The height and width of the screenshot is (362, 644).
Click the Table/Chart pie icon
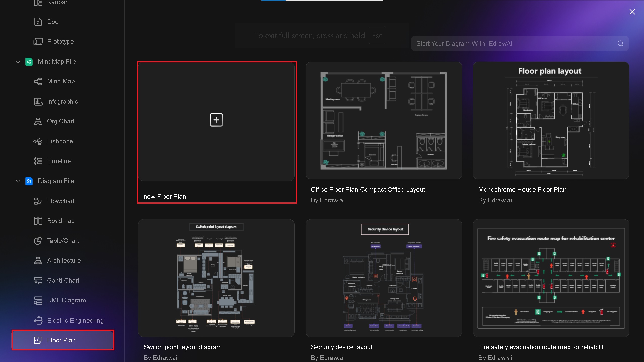(x=38, y=241)
